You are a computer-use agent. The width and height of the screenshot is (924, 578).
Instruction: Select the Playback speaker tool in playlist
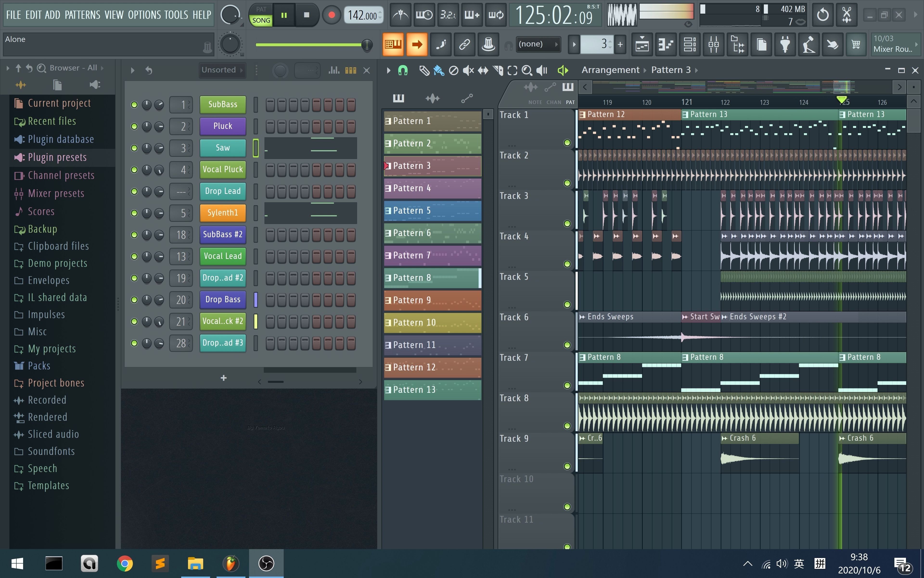click(x=542, y=70)
